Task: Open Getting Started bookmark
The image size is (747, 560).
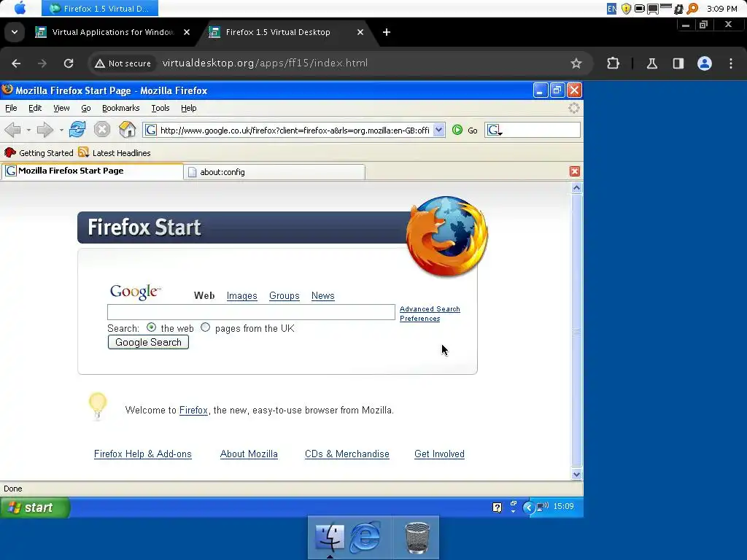Action: (39, 153)
